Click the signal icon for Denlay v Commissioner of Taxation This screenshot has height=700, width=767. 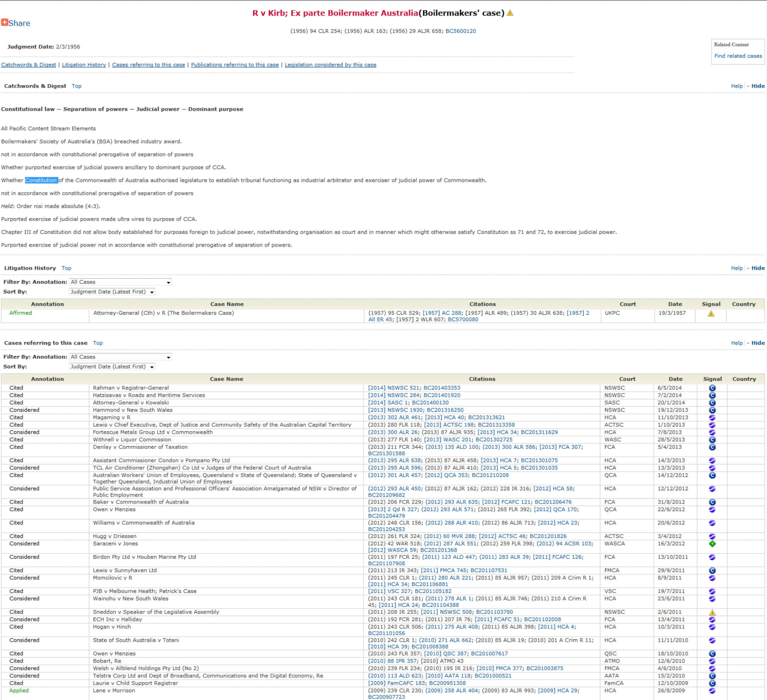point(712,447)
